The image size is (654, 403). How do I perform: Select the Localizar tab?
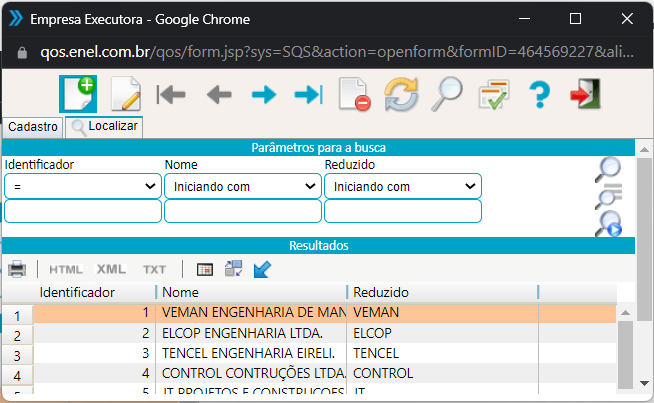coord(105,127)
